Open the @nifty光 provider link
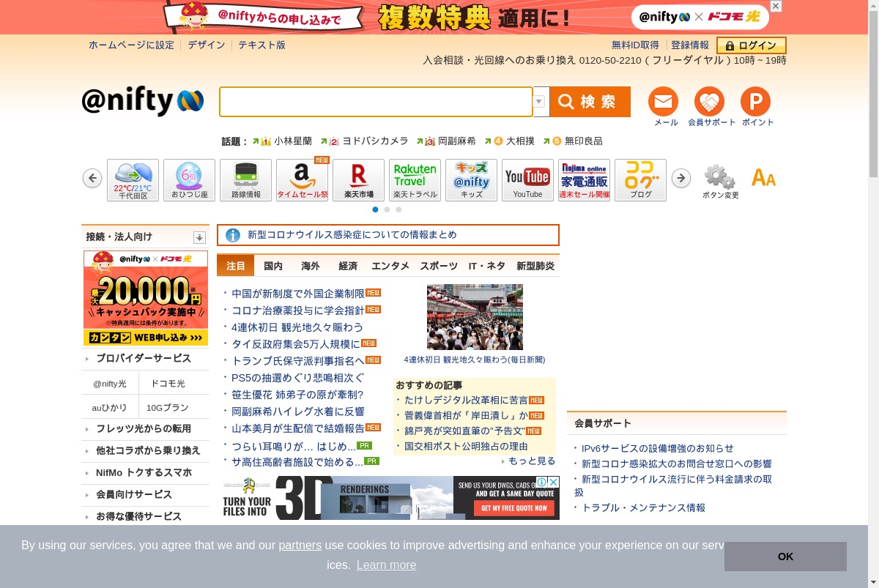The width and height of the screenshot is (879, 588). point(110,384)
